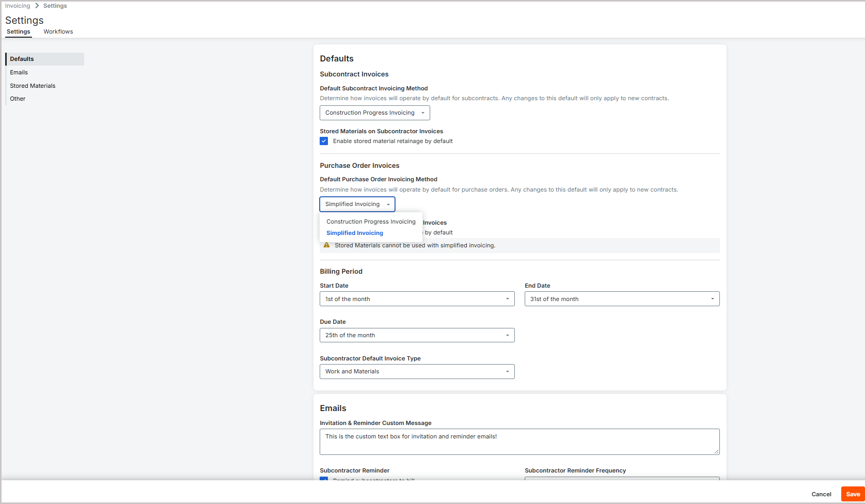Click the breadcrumb chevron between Invoicing and Settings
Image resolution: width=865 pixels, height=504 pixels.
(37, 6)
